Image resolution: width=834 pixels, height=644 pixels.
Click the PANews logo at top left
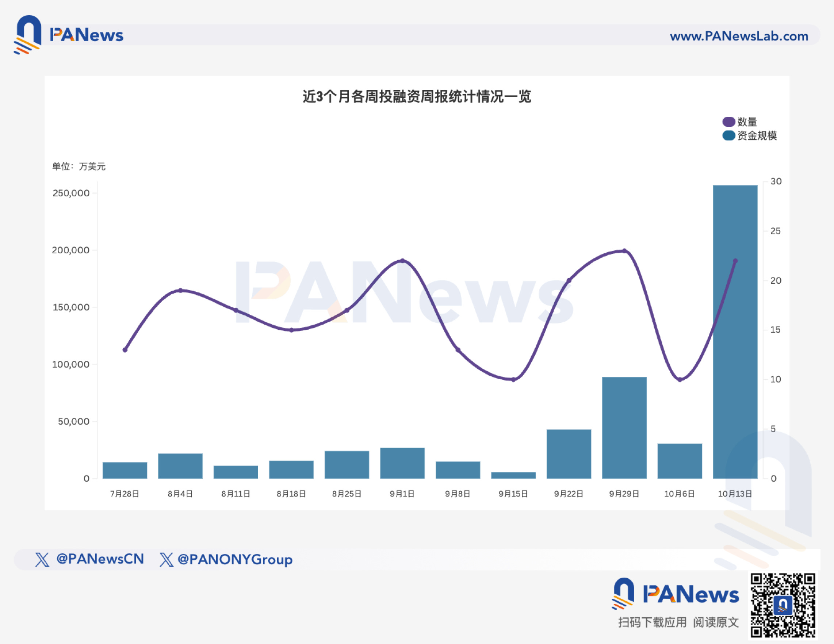(69, 35)
